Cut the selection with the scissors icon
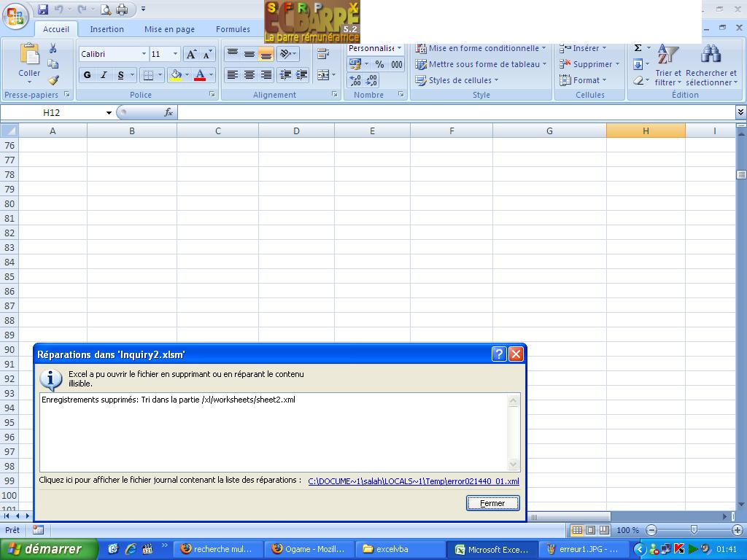 [53, 48]
